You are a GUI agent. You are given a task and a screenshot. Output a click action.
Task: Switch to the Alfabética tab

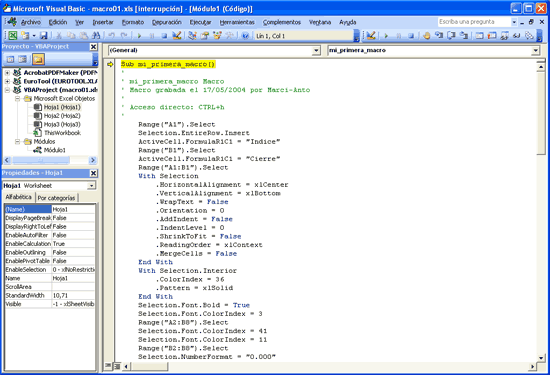point(19,197)
